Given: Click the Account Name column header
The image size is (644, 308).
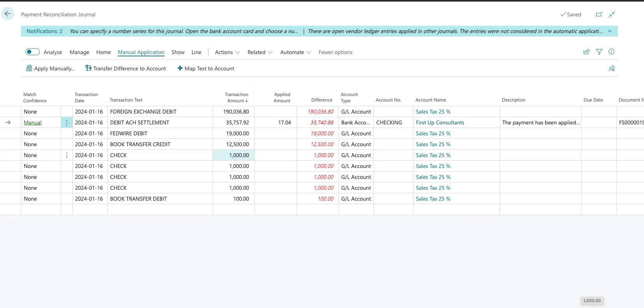Looking at the screenshot, I should point(431,100).
